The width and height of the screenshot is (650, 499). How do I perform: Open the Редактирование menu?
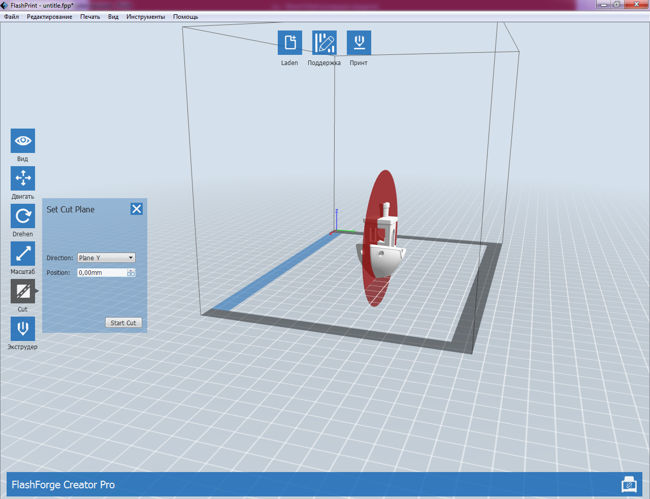(49, 17)
